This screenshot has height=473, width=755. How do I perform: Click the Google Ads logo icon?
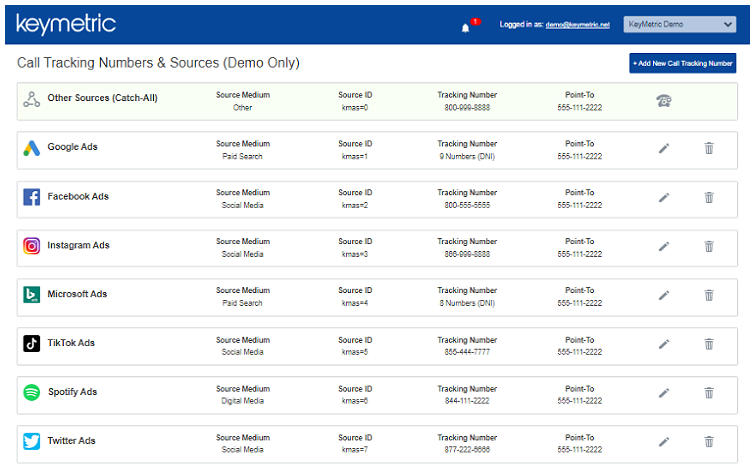(x=32, y=148)
